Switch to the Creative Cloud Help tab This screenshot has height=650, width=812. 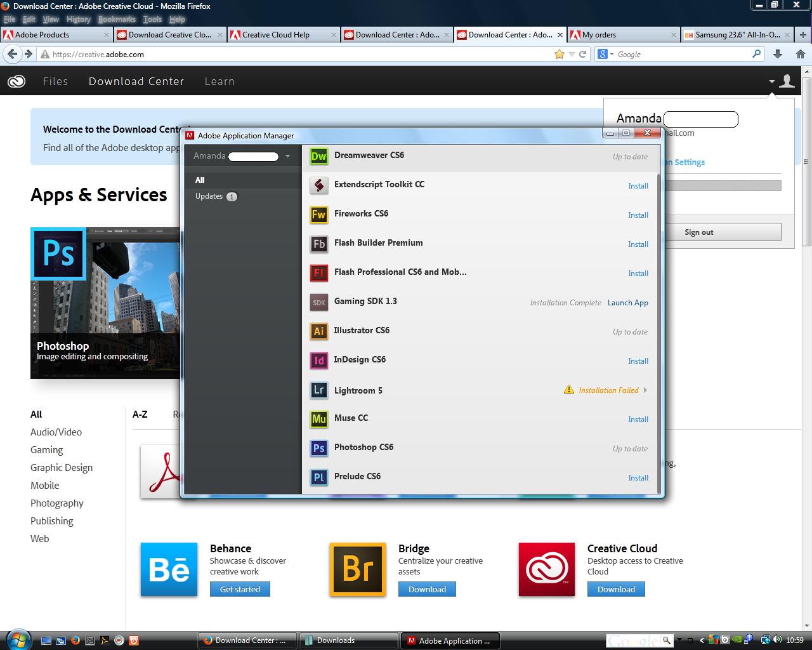pos(283,35)
